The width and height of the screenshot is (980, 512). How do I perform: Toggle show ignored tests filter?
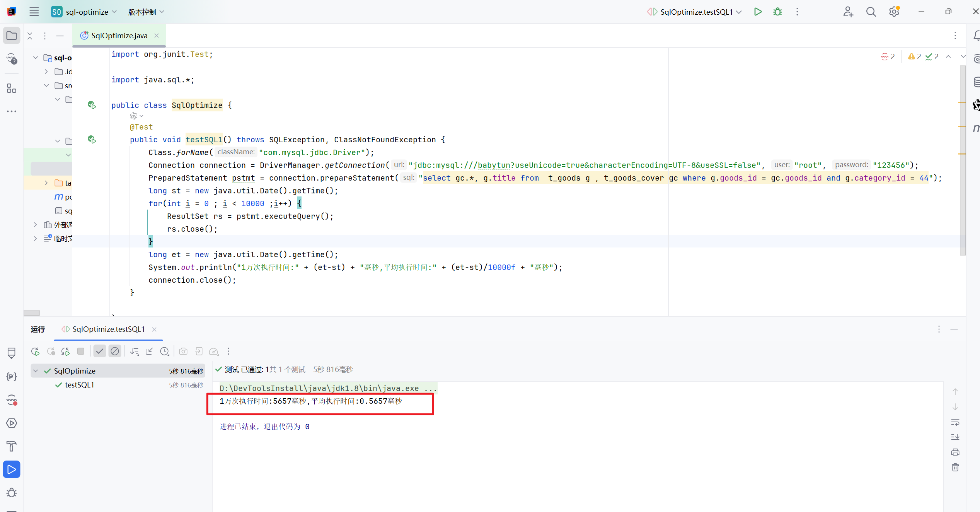(115, 351)
